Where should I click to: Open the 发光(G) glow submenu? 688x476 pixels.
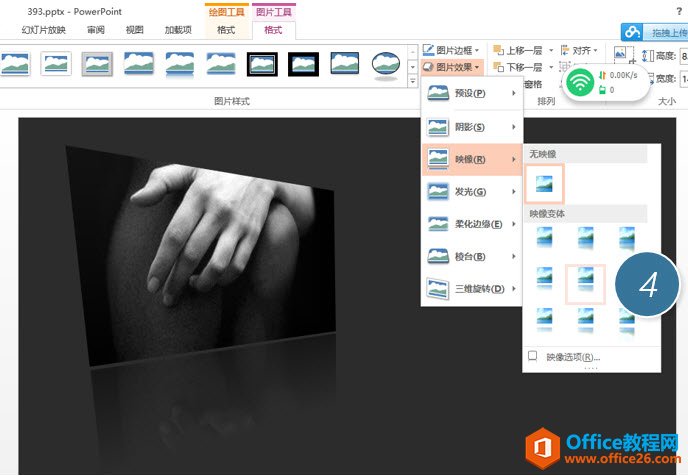point(471,191)
